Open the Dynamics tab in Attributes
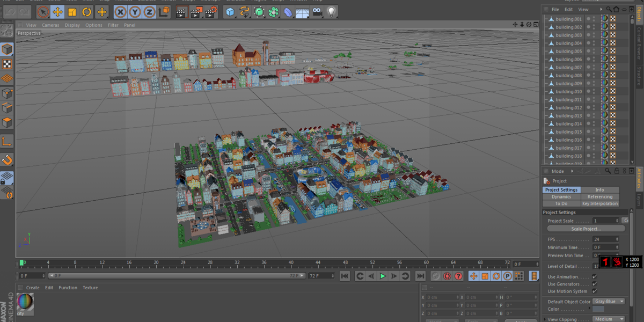 coord(561,197)
